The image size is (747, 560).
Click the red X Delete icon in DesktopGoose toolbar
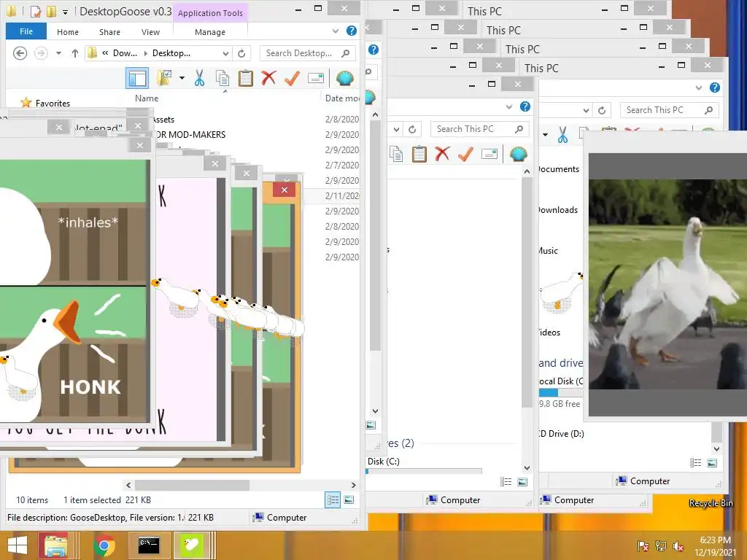[268, 77]
